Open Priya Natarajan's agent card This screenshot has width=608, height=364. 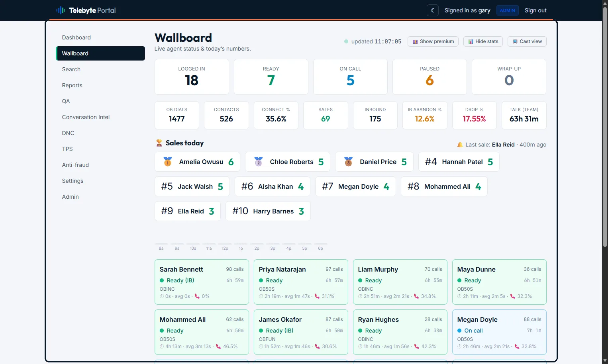click(x=301, y=282)
